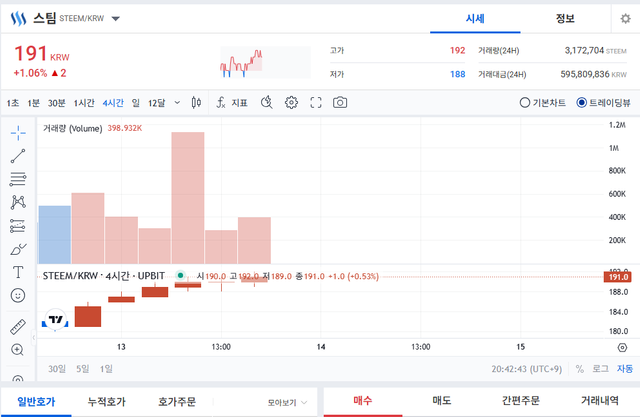Viewport: 640px width, 417px height.
Task: Set chart interval to 12달
Action: 157,103
